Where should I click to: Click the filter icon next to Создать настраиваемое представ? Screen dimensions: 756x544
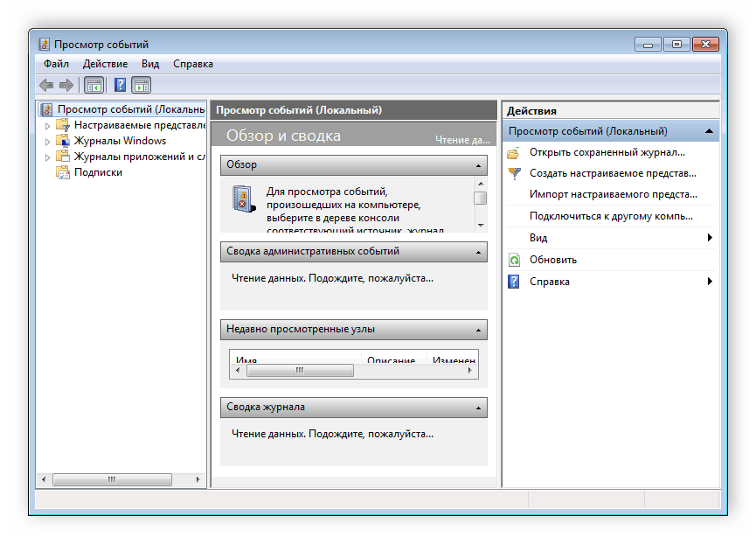515,174
